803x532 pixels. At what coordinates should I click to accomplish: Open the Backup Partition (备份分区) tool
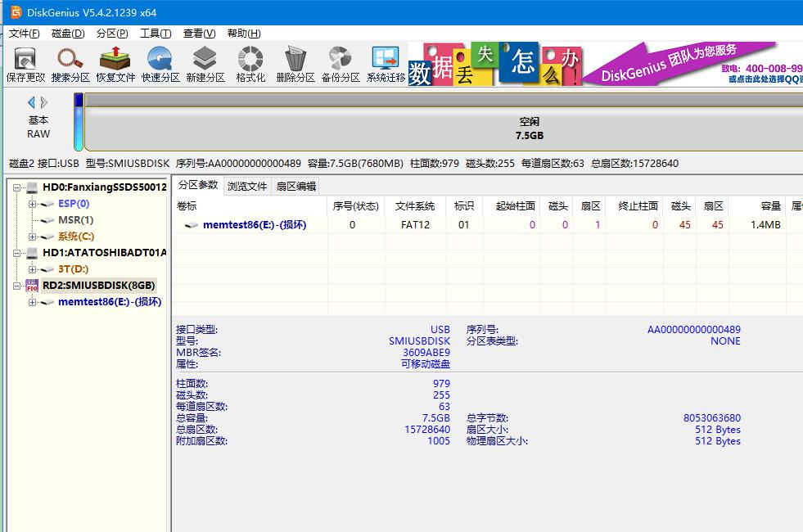coord(341,65)
